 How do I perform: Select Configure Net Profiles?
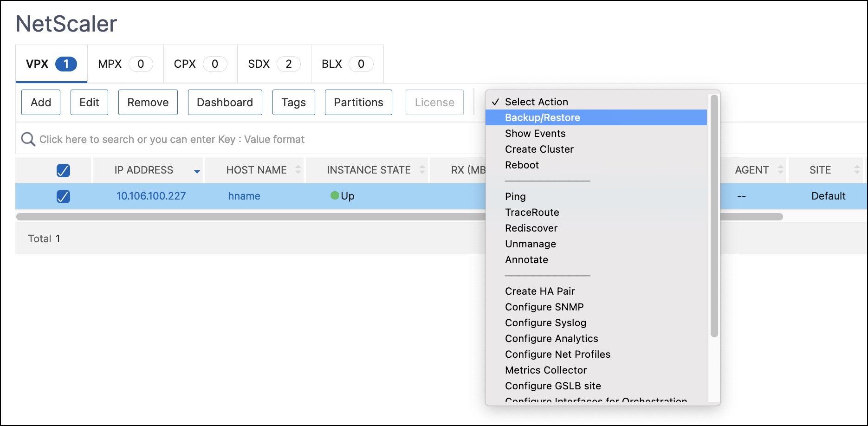596,354
